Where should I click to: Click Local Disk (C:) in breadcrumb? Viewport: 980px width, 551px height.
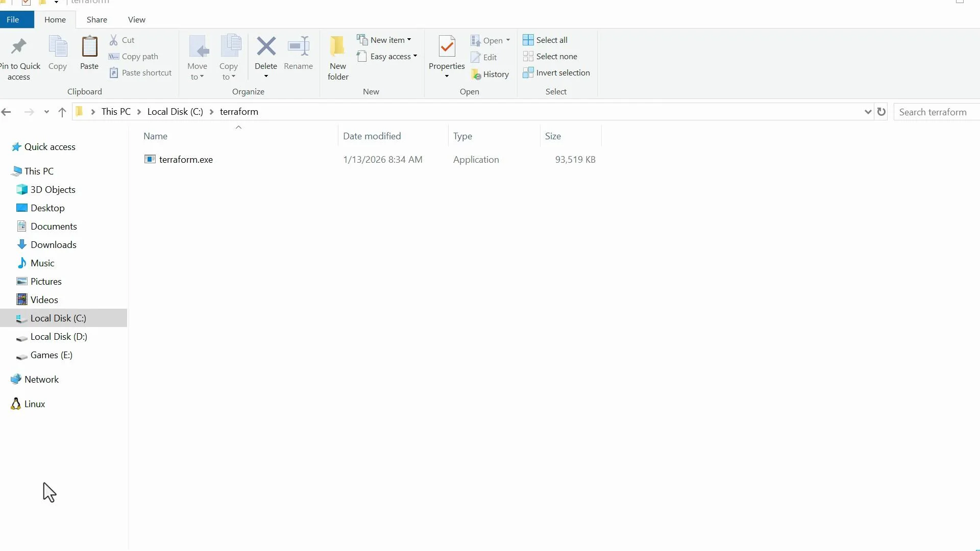(175, 112)
